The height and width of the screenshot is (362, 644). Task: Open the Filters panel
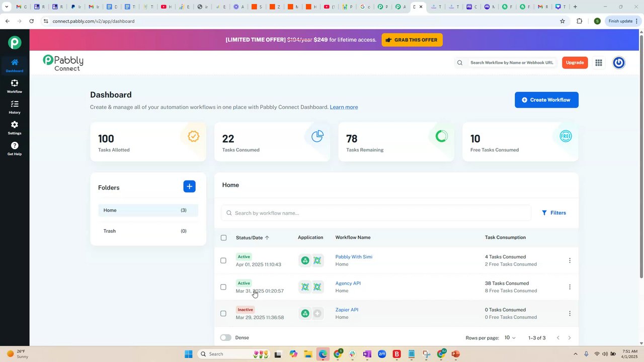point(554,213)
